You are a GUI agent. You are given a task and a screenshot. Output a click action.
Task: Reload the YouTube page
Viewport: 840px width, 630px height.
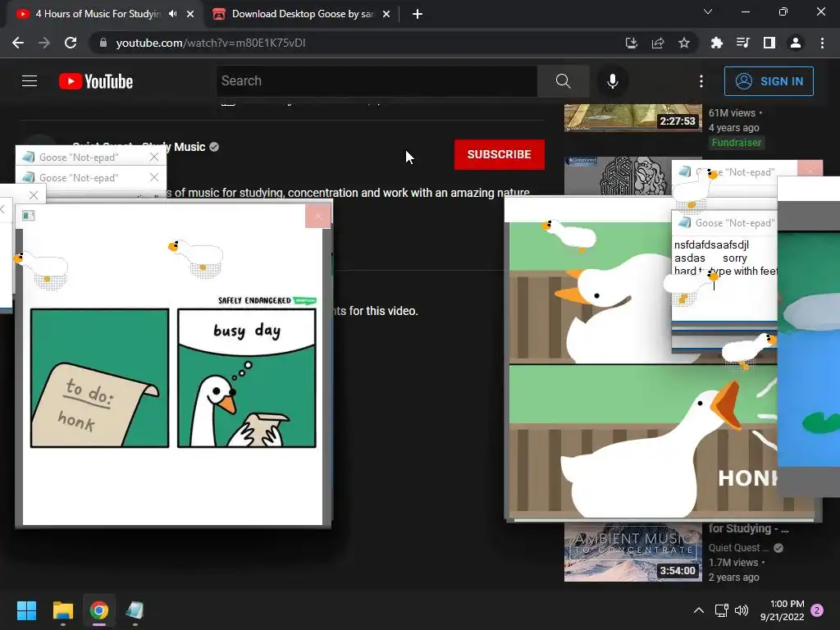click(71, 43)
